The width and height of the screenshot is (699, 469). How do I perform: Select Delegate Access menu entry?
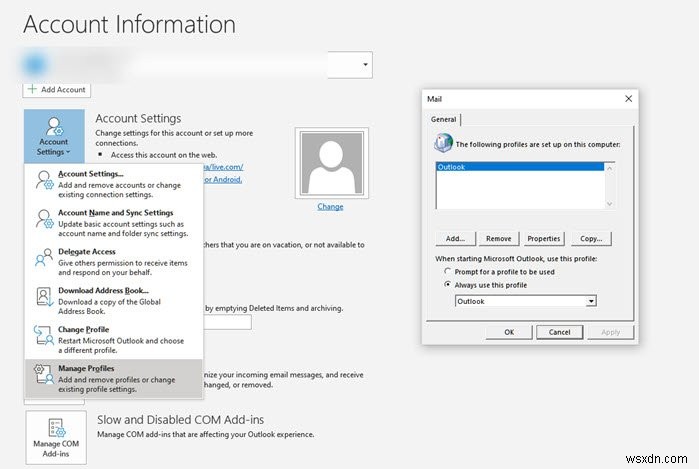114,262
